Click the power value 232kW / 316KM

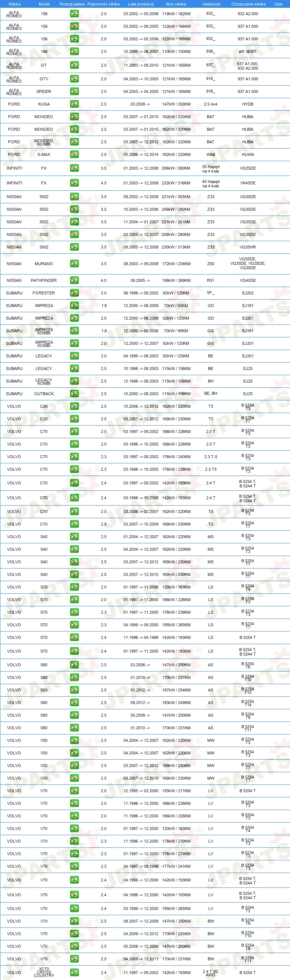coord(176,183)
